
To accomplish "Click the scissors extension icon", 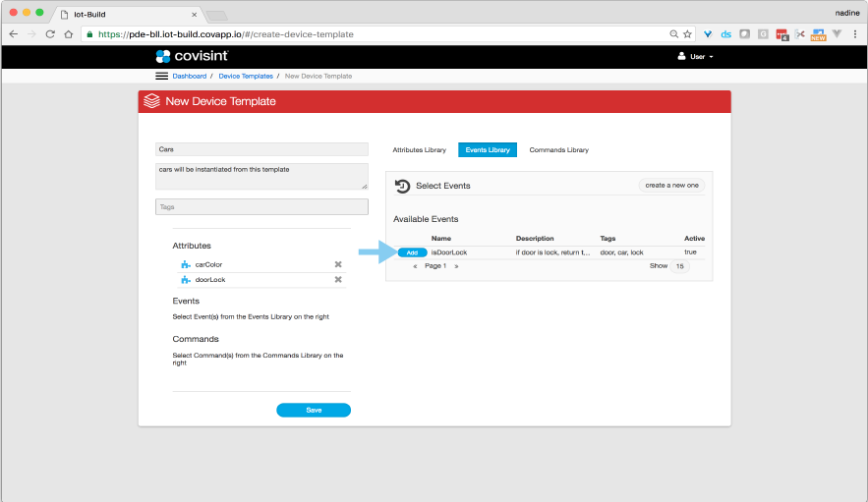I will (x=800, y=34).
